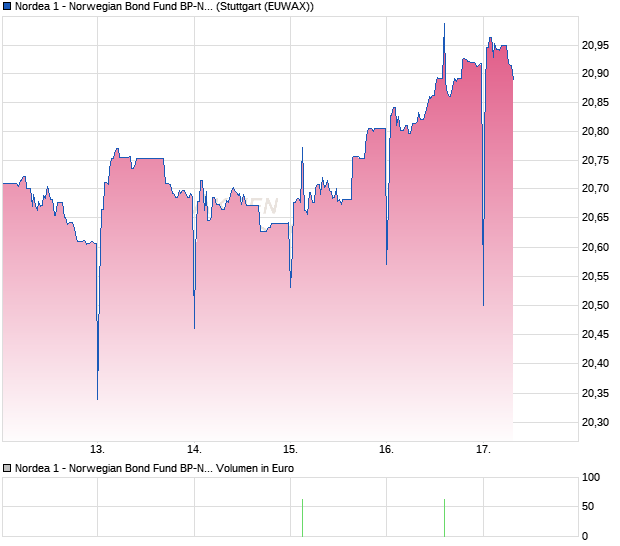Click the highest price spike on day 16

[x=444, y=25]
